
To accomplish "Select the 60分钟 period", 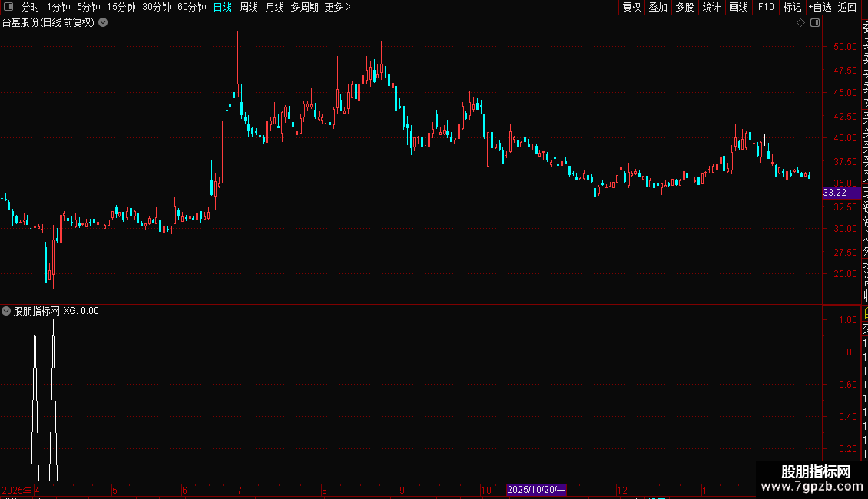I will (x=191, y=7).
